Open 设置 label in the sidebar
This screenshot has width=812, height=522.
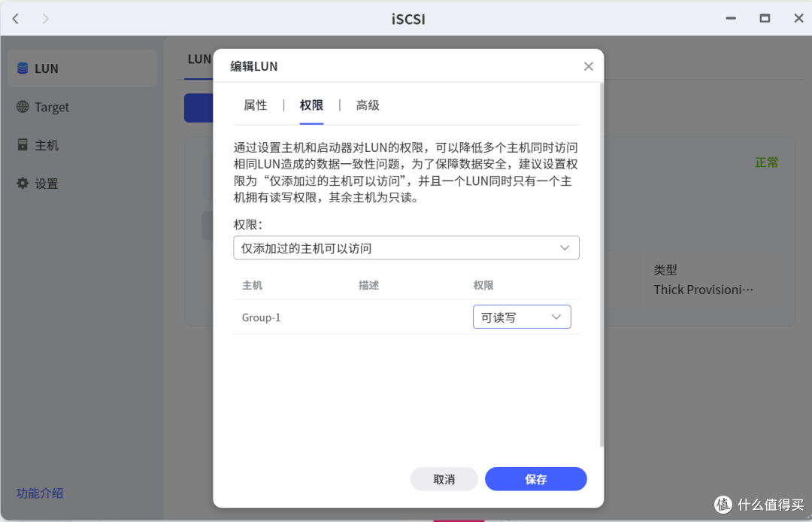pos(47,184)
